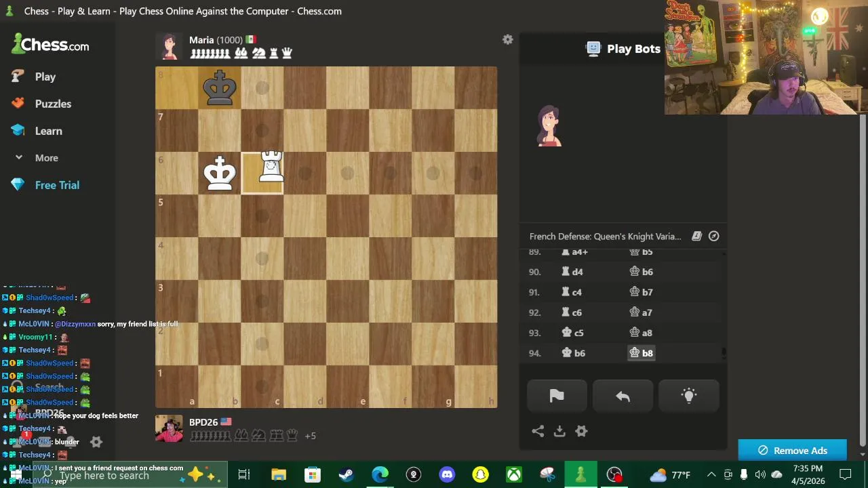Image resolution: width=868 pixels, height=488 pixels.
Task: Jump to move 94 black Kb8
Action: point(641,353)
